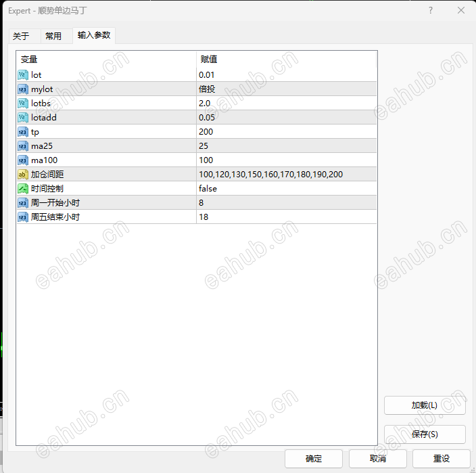
Task: Select the 周一开始小时 variable name
Action: [55, 203]
